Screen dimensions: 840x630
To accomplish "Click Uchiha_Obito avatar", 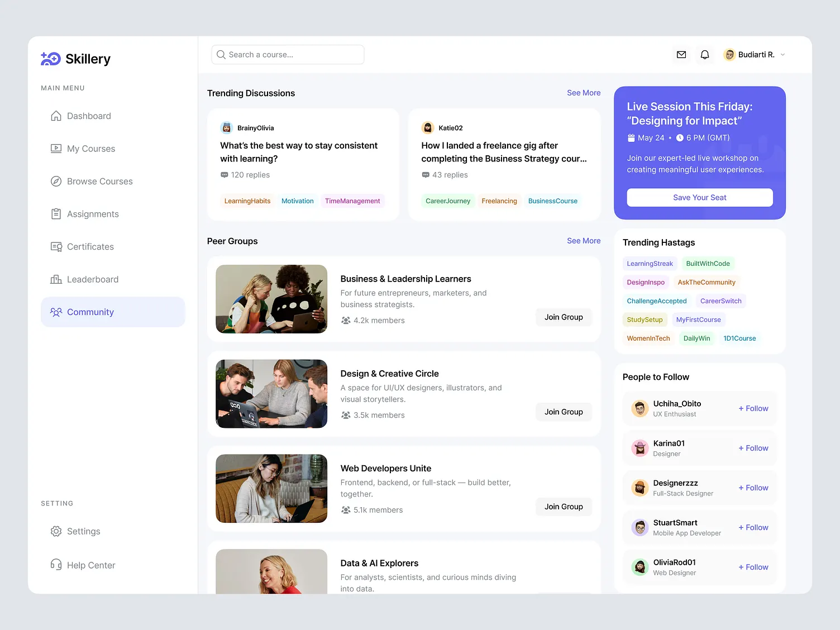I will [x=640, y=409].
